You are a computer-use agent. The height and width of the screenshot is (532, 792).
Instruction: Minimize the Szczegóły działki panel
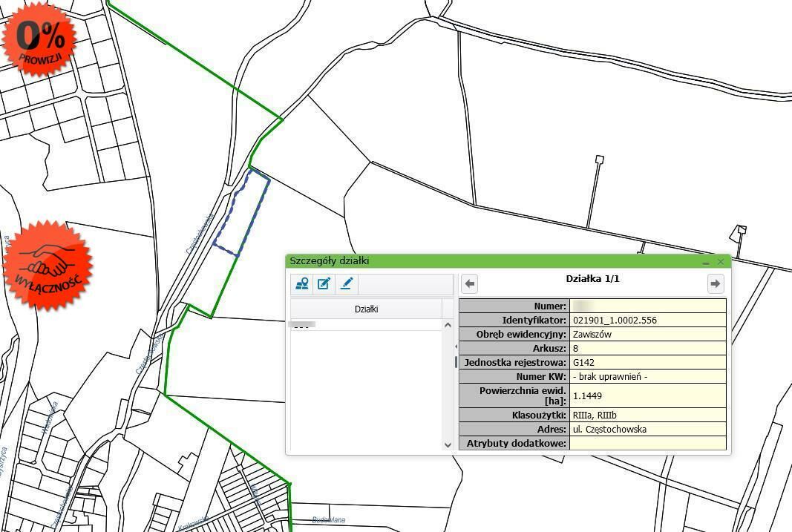pyautogui.click(x=706, y=262)
